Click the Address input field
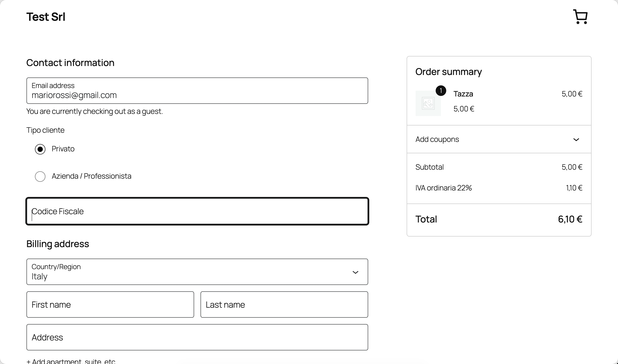Viewport: 618px width, 364px height. [x=197, y=337]
